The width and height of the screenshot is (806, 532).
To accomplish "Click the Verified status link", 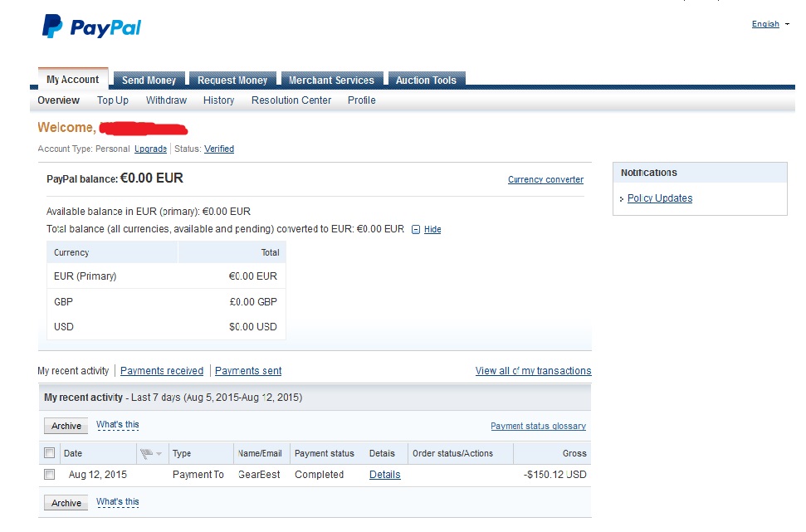I will 219,149.
